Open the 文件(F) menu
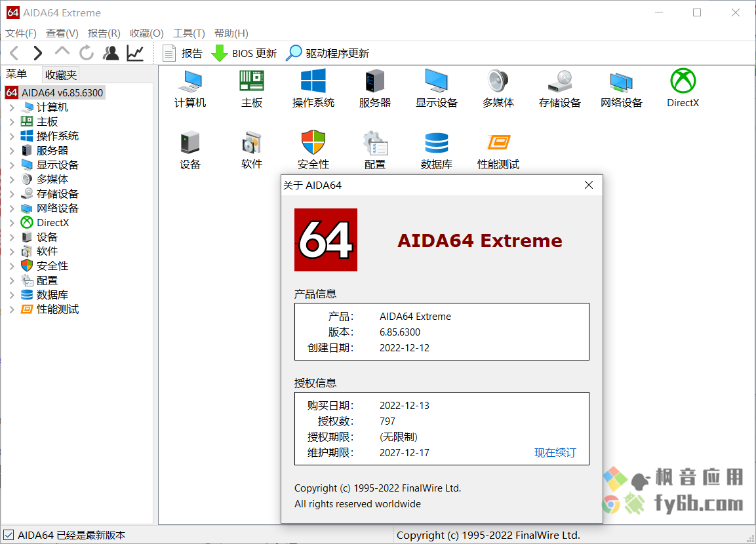756x544 pixels. 21,33
